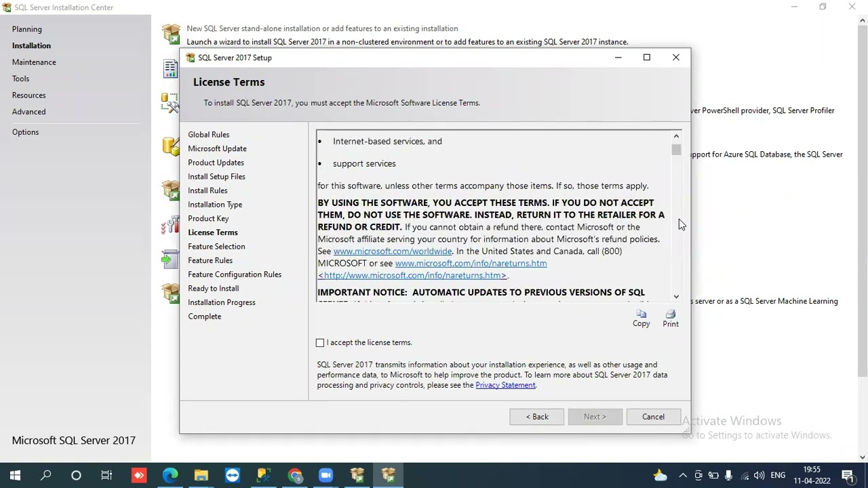Check the 'I accept the license terms' checkbox
The width and height of the screenshot is (868, 488).
[x=320, y=343]
